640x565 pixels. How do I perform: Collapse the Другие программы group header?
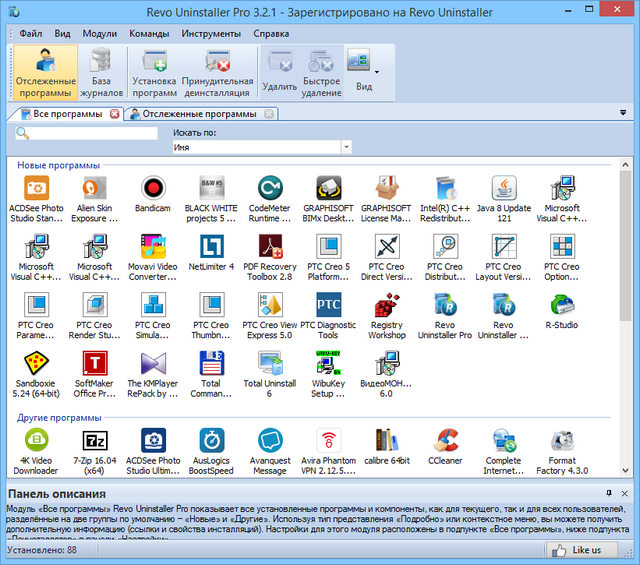(59, 416)
